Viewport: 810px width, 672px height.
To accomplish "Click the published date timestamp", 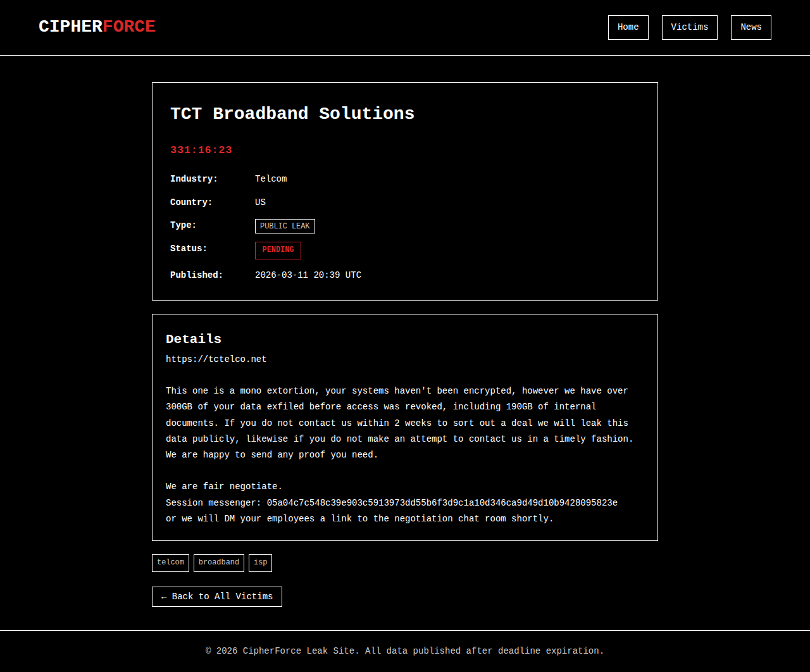I will coord(308,275).
